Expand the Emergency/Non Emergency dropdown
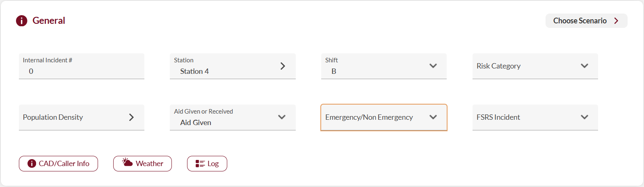Image resolution: width=644 pixels, height=187 pixels. (x=383, y=117)
